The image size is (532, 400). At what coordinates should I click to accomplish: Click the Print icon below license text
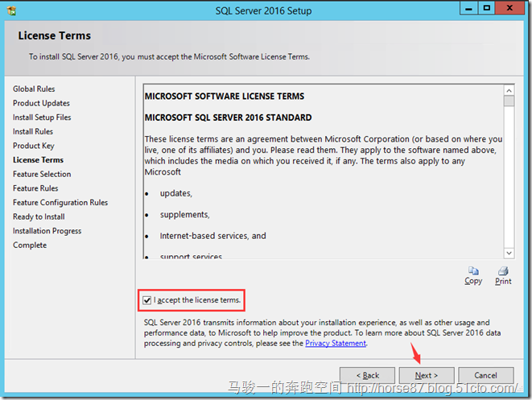click(x=503, y=271)
